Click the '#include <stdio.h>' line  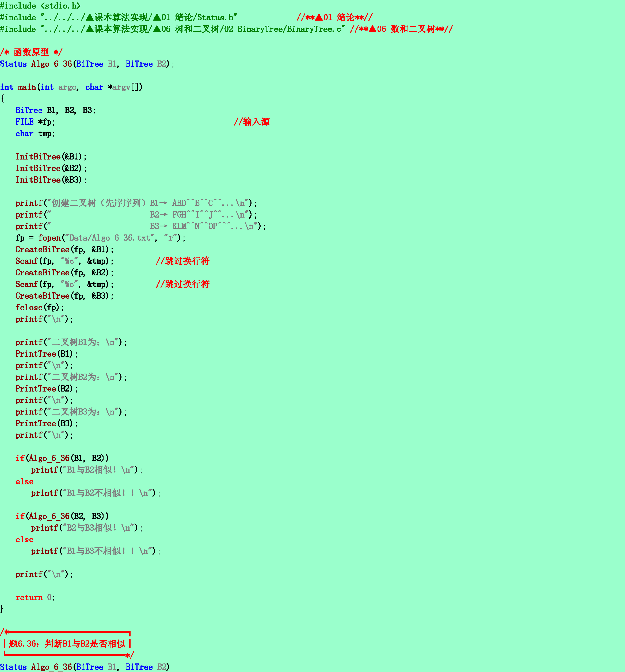click(x=40, y=6)
